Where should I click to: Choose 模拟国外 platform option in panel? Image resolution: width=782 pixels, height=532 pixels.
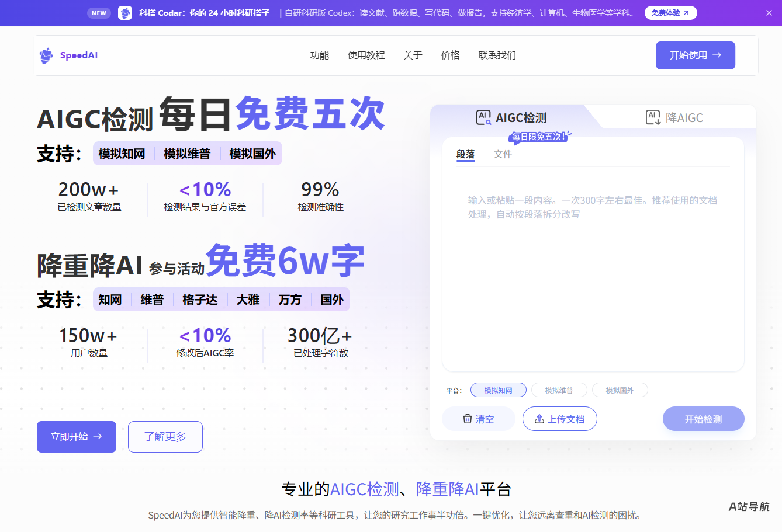coord(620,390)
